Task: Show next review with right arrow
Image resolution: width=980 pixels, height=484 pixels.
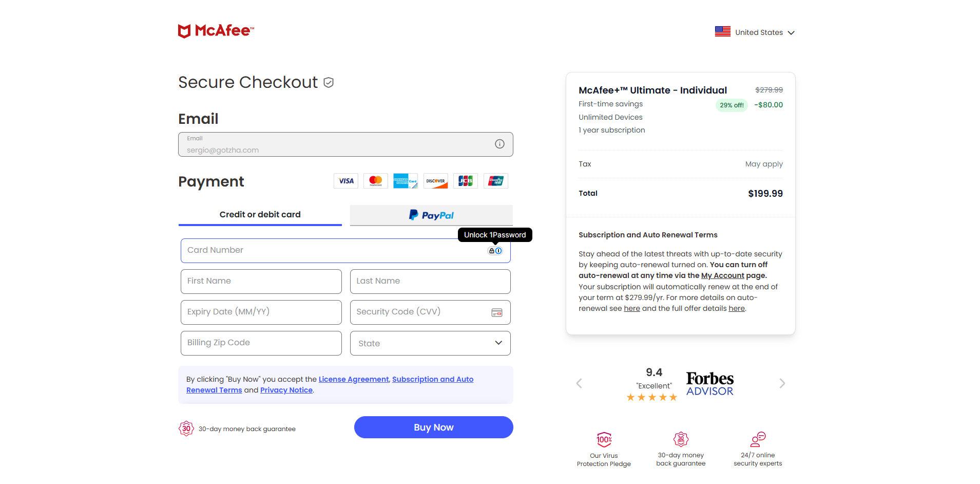Action: pos(782,383)
